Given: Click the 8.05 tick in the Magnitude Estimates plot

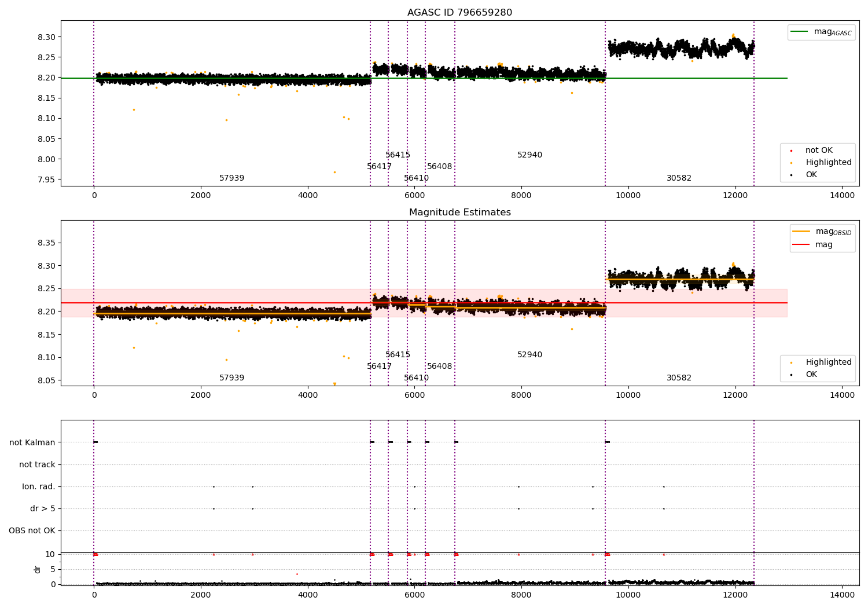Looking at the screenshot, I should (46, 380).
